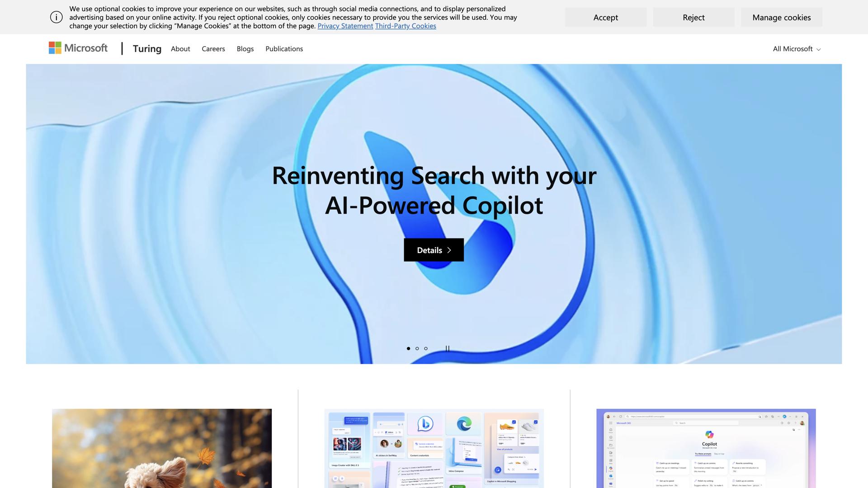Click the cookie banner info icon

56,17
